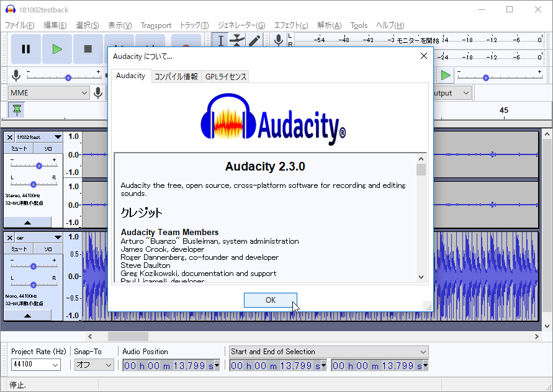The height and width of the screenshot is (392, 553).
Task: Select the Envelope tool
Action: click(x=238, y=40)
